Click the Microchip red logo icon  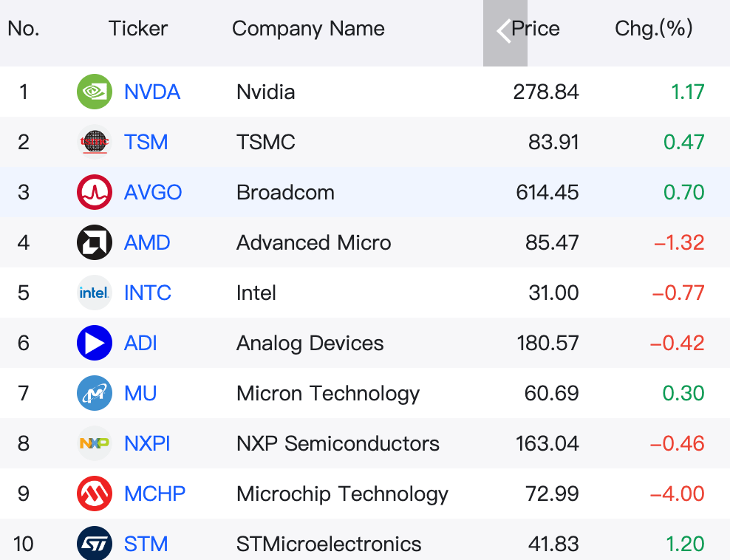coord(95,494)
